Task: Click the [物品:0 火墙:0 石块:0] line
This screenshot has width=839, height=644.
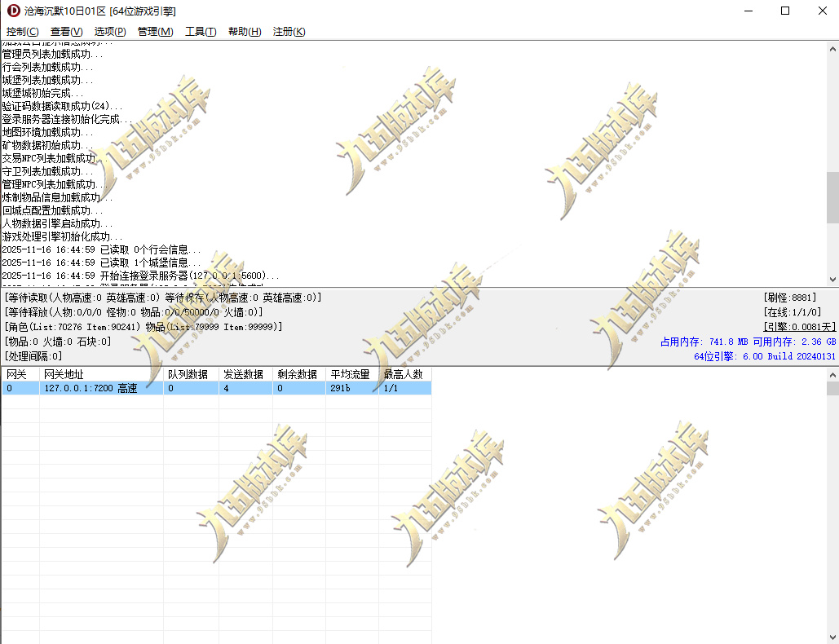Action: click(x=58, y=342)
